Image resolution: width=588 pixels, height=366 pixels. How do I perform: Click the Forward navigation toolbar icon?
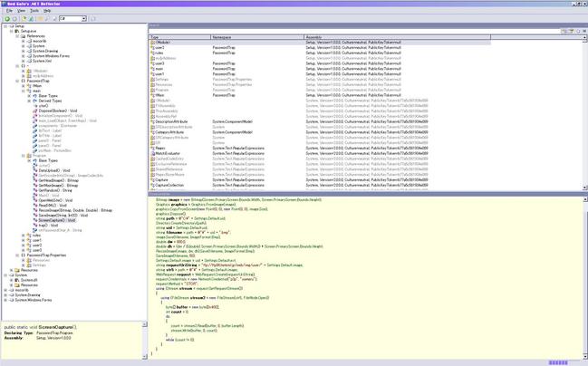(x=14, y=19)
